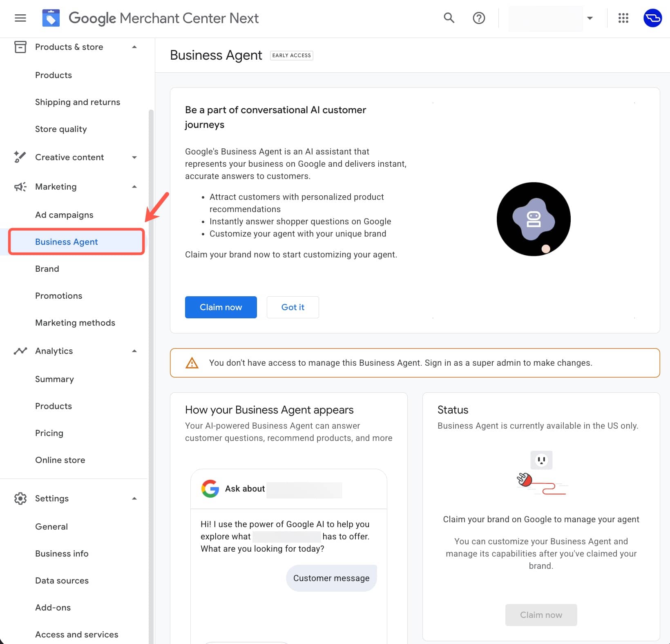Open the search magnifier icon

[449, 18]
